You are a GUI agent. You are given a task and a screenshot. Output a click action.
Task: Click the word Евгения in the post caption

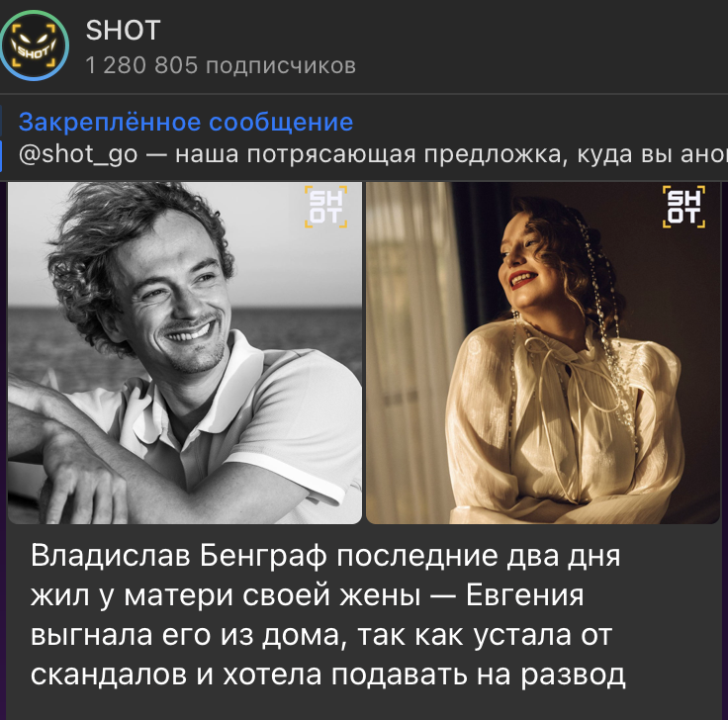point(524,595)
